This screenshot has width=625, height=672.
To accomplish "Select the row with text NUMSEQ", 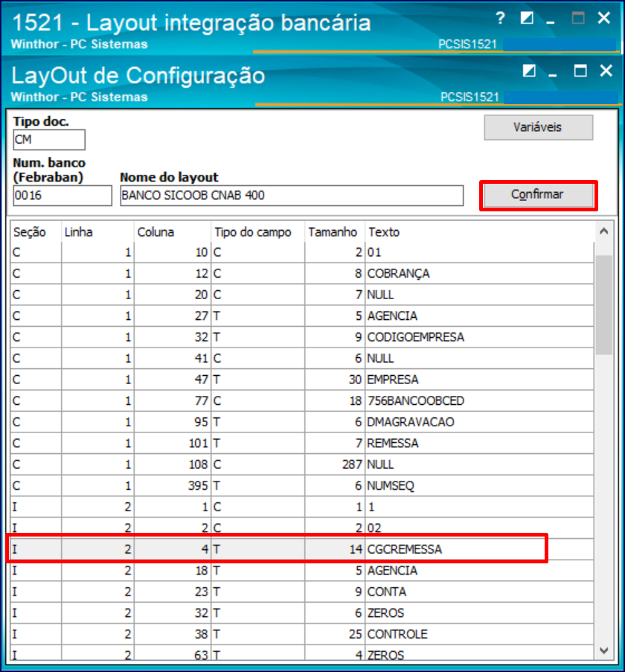I will coord(302,485).
